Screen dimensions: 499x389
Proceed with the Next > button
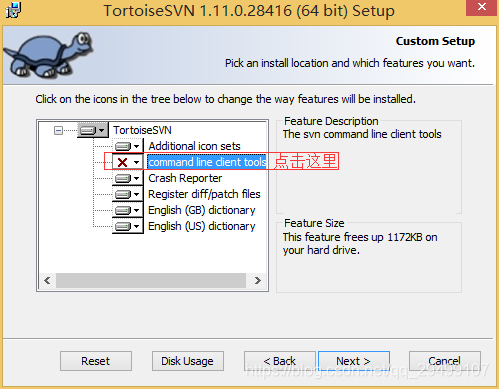point(354,361)
